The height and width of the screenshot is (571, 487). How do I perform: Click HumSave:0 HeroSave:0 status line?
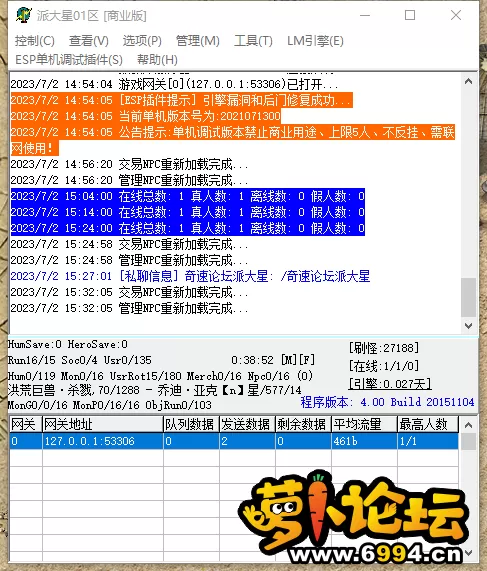click(x=68, y=344)
